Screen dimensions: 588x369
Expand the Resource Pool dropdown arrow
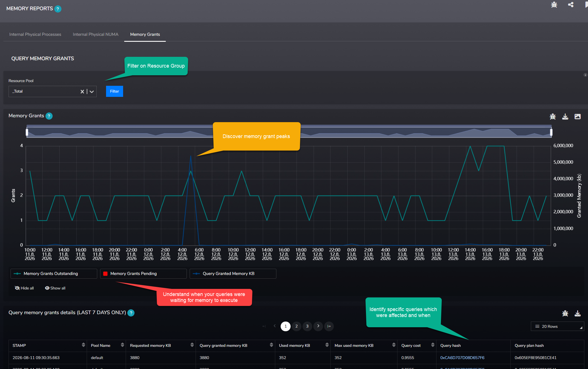(x=92, y=91)
